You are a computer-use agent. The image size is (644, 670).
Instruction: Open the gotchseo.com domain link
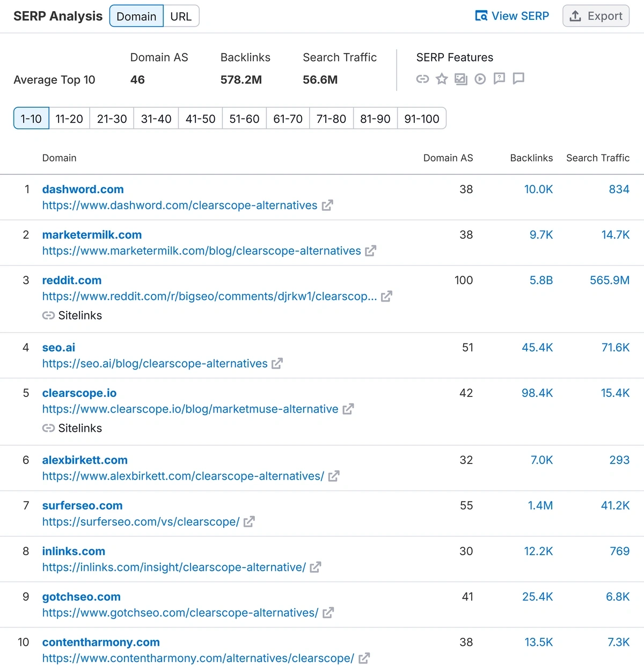[82, 597]
